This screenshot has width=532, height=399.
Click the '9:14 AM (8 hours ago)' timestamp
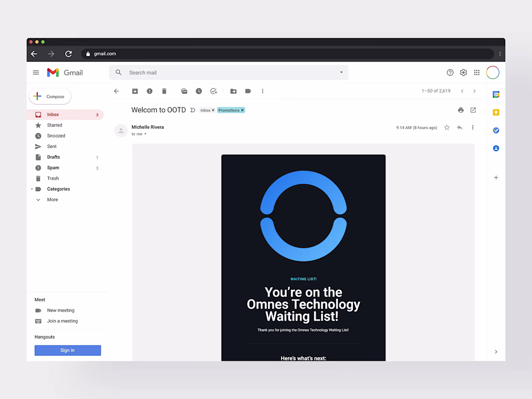click(416, 128)
